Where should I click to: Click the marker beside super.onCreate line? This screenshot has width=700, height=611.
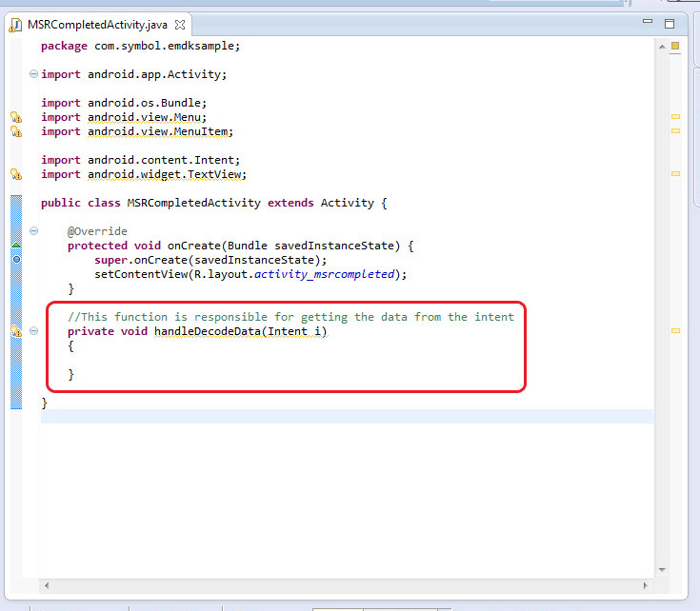click(x=16, y=259)
